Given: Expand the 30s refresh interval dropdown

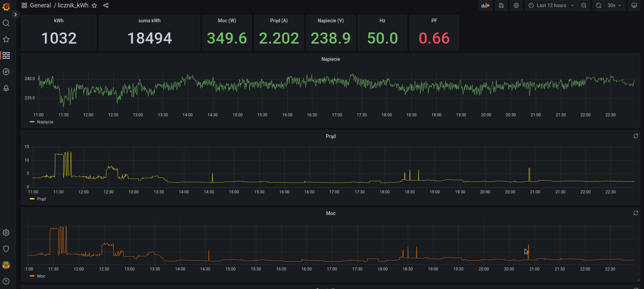Looking at the screenshot, I should click(x=614, y=5).
